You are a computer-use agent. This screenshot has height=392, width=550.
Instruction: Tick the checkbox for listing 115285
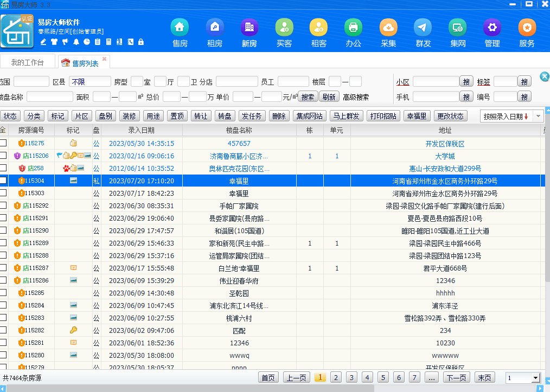(3, 292)
